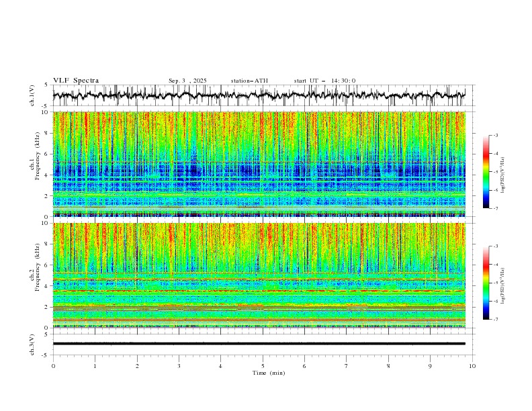Click time axis tick label "10" at bottom right

[x=472, y=366]
